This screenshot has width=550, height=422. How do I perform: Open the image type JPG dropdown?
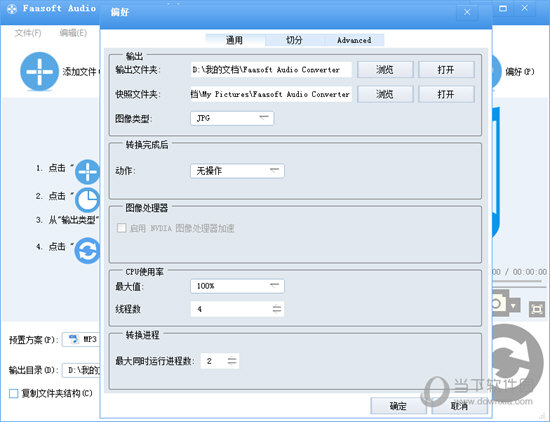[x=232, y=118]
